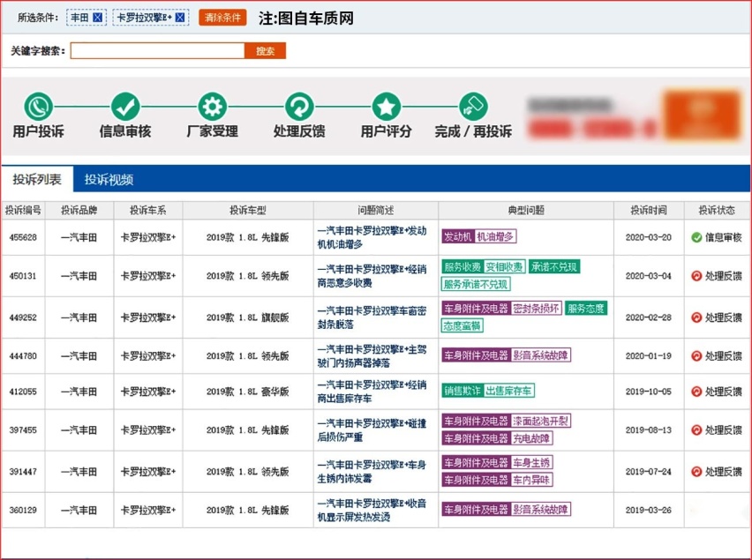
Task: Focus the 关键字搜索 input field
Action: [157, 51]
